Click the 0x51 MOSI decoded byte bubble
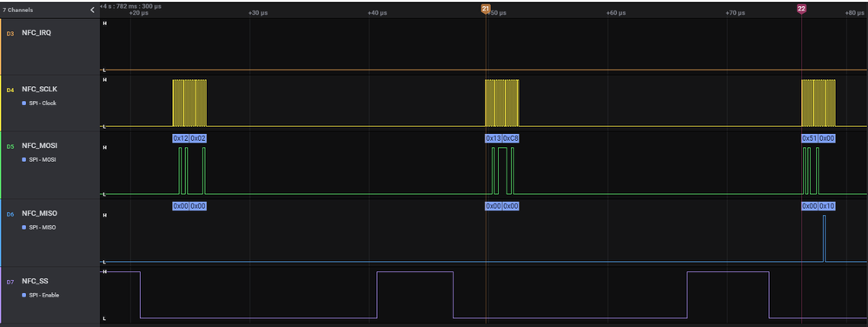The image size is (868, 327). tap(809, 138)
